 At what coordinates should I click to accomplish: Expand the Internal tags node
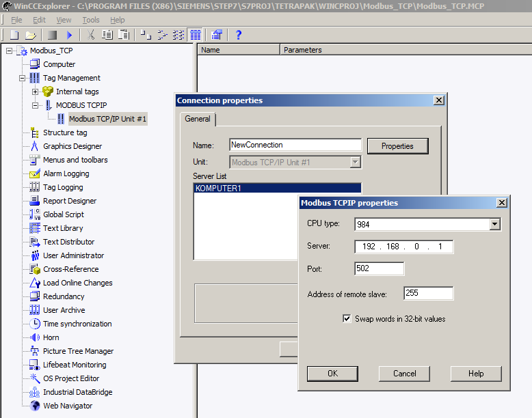[35, 92]
